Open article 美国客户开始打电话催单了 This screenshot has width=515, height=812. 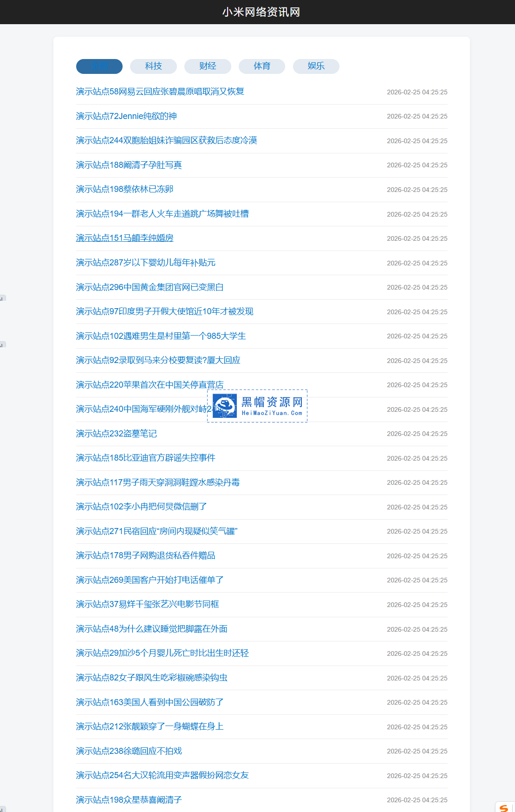point(150,580)
